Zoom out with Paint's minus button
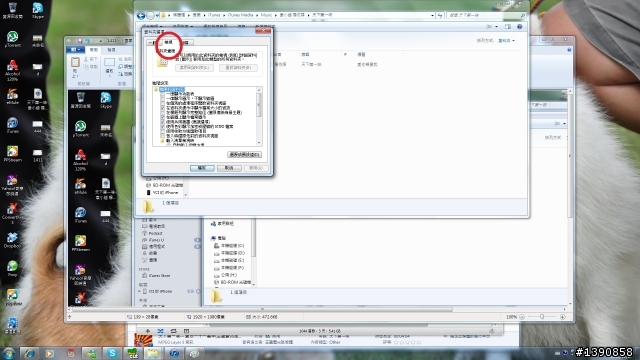Screen dimensions: 640x360 pyautogui.click(x=522, y=317)
